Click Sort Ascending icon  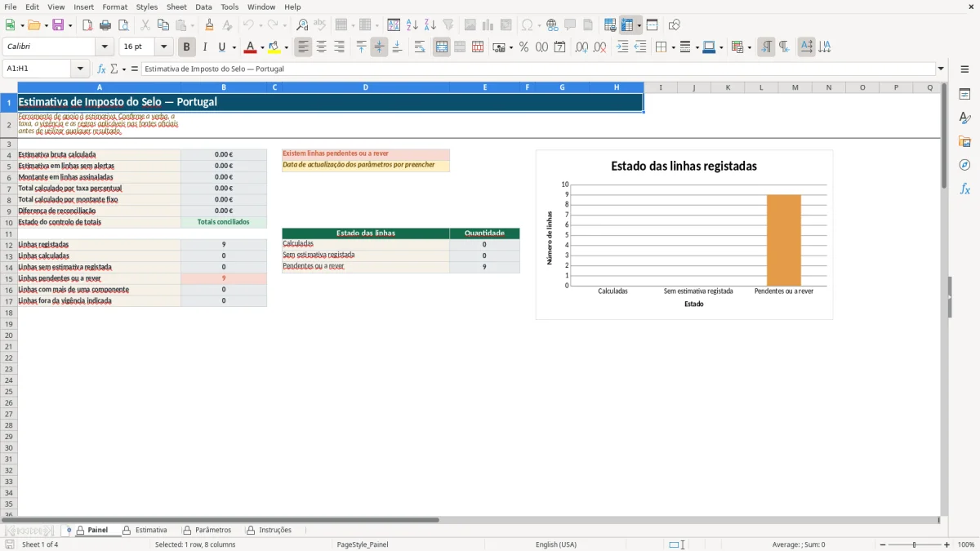coord(412,25)
